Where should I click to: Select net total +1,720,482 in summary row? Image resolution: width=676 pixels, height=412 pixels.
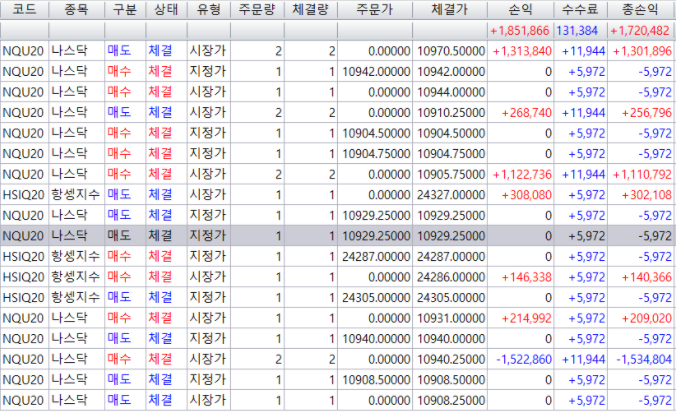pyautogui.click(x=640, y=31)
